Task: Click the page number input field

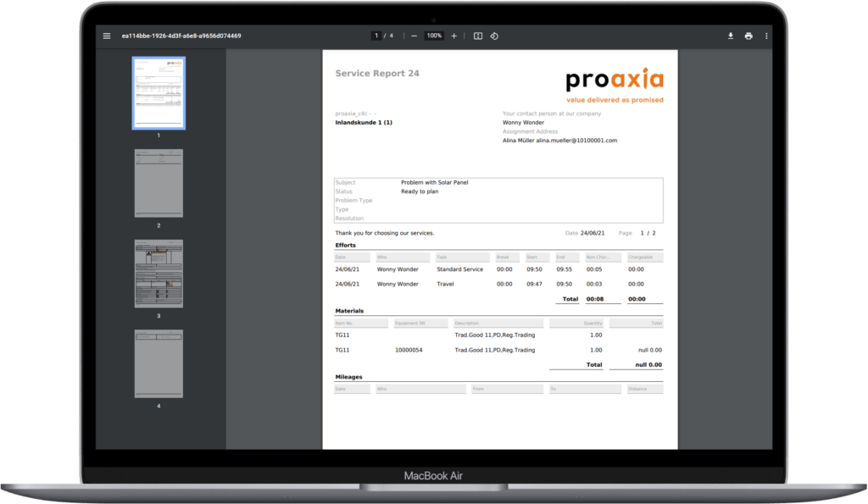Action: tap(376, 36)
